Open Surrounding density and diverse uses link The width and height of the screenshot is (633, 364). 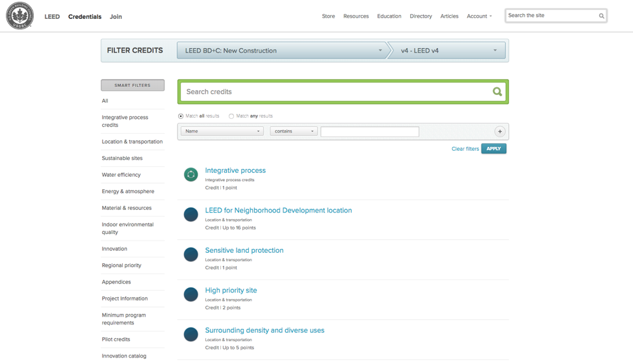[x=265, y=330]
